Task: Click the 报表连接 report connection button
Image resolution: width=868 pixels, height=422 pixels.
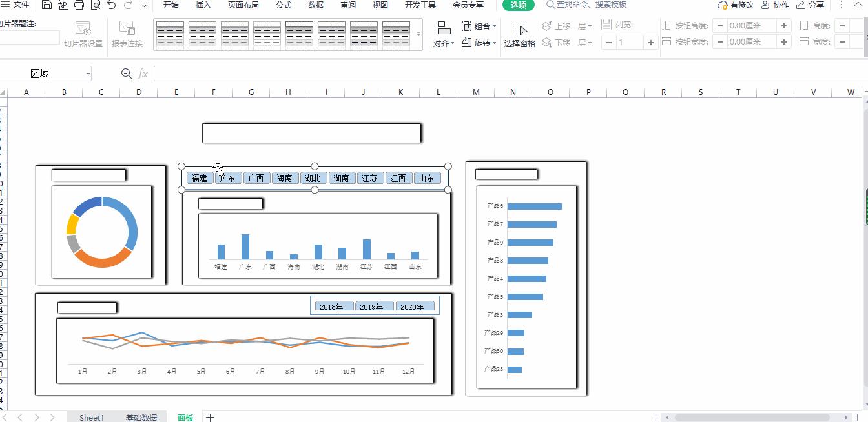Action: pyautogui.click(x=127, y=35)
